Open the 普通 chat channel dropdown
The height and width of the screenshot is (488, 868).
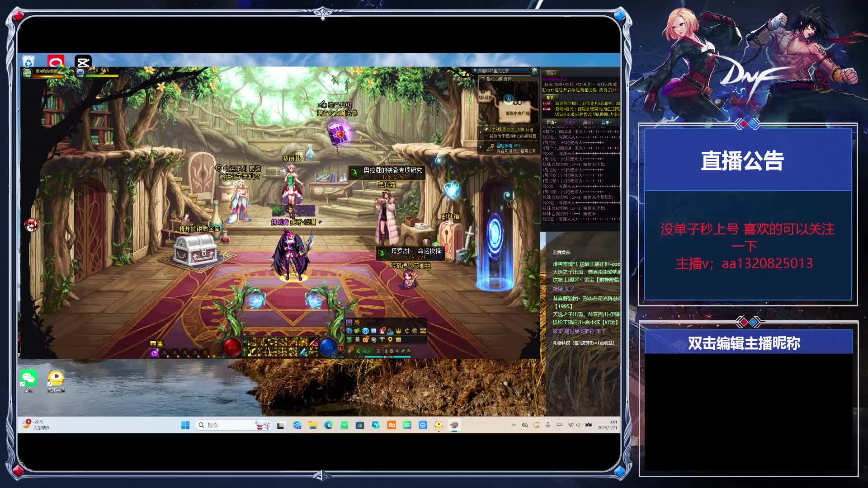pyautogui.click(x=552, y=122)
